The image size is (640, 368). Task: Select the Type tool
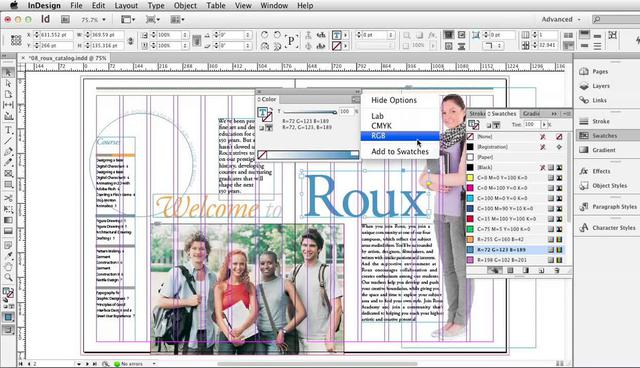point(8,130)
